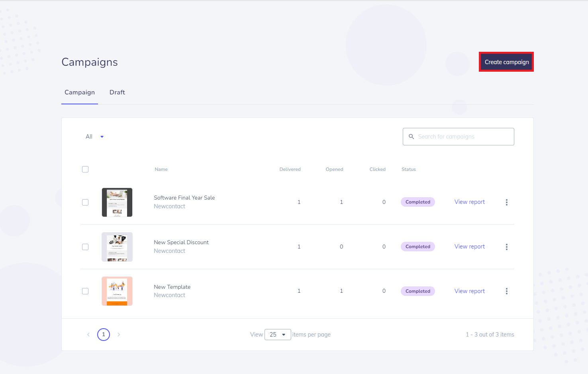Expand the All filter dropdown
Image resolution: width=588 pixels, height=374 pixels.
(95, 137)
